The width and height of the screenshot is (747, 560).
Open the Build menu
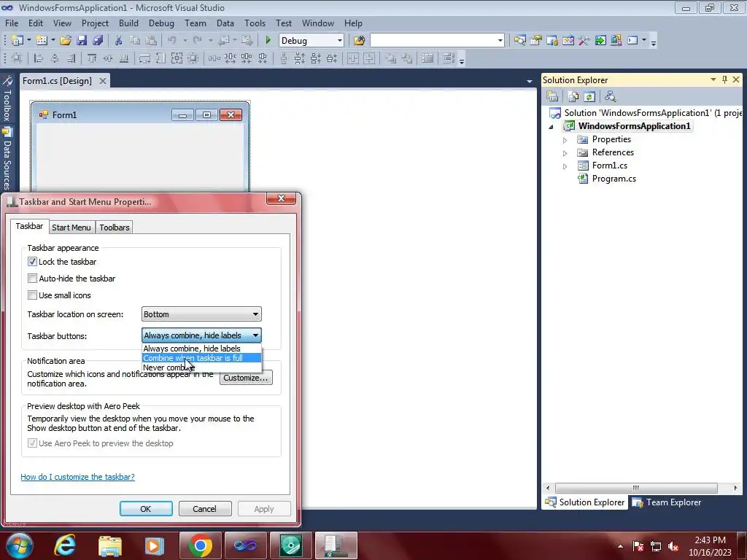click(x=128, y=23)
